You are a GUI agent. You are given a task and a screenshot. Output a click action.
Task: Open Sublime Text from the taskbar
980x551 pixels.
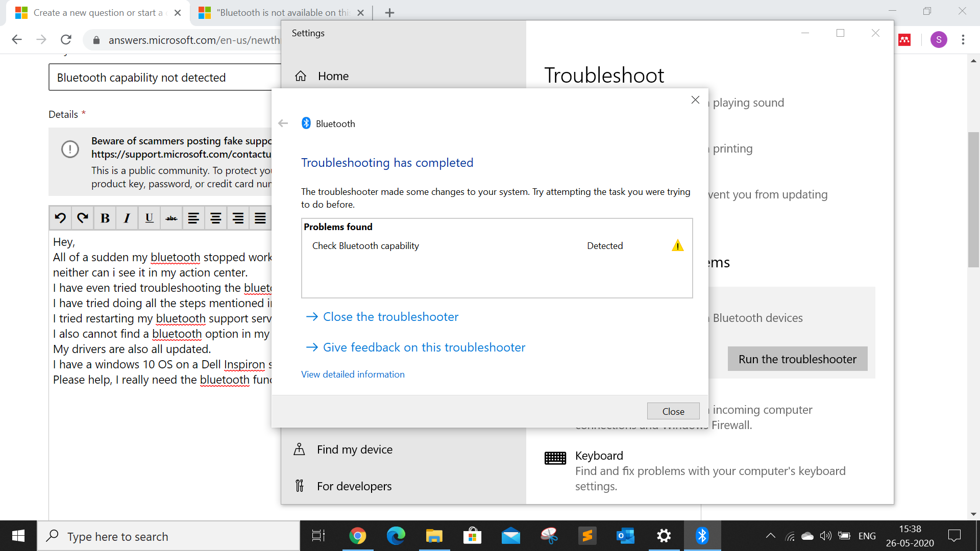click(x=587, y=536)
